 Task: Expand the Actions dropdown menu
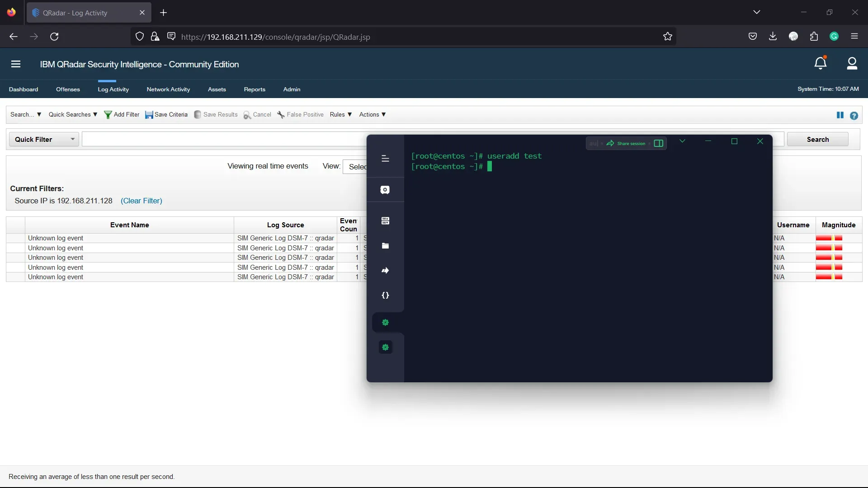tap(372, 115)
